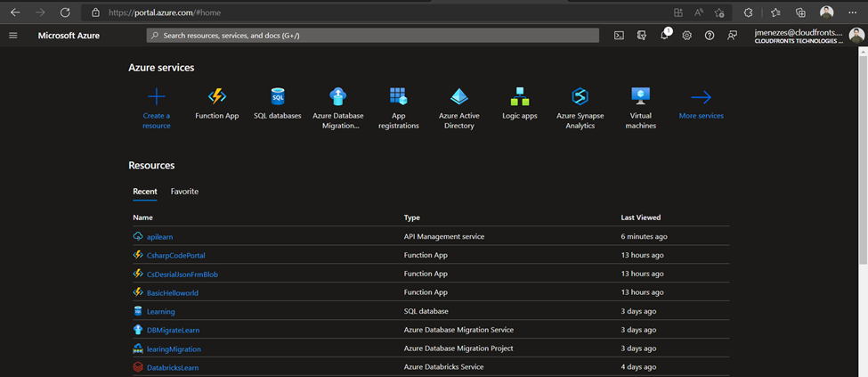Open browser Extensions puzzle icon

click(749, 12)
